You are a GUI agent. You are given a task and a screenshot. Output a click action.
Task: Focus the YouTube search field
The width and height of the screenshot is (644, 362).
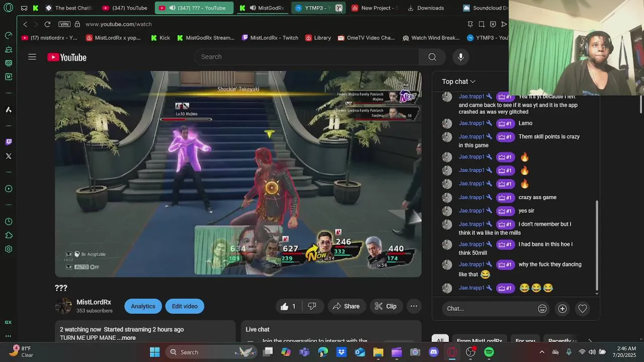point(307,57)
